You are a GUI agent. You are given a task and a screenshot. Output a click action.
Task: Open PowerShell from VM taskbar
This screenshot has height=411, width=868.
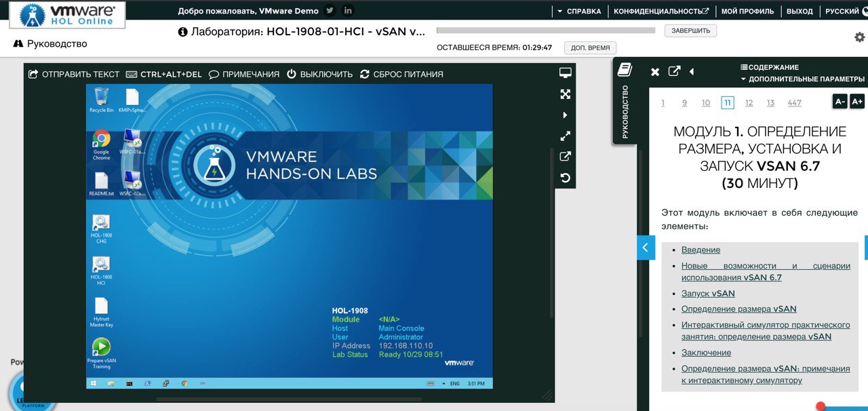[147, 383]
